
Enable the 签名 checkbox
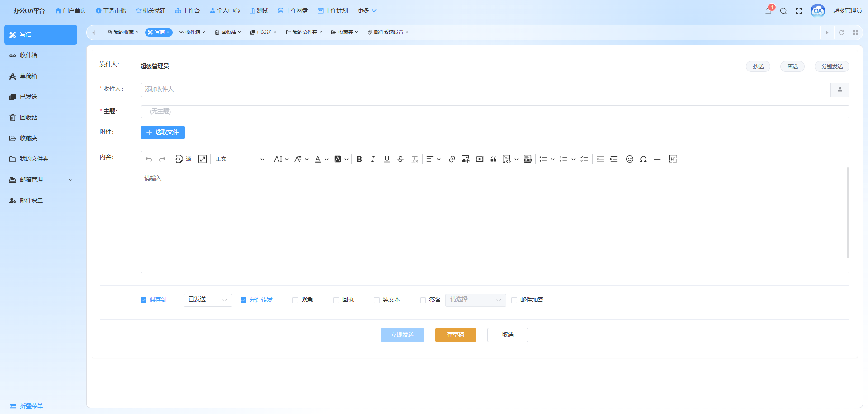point(423,300)
